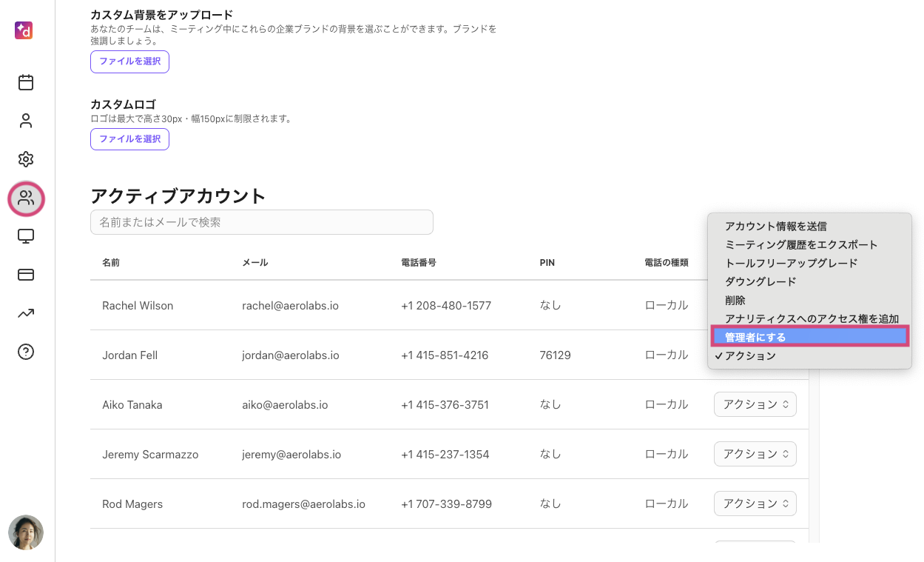
Task: Select 管理者にする from the menu
Action: pyautogui.click(x=809, y=337)
